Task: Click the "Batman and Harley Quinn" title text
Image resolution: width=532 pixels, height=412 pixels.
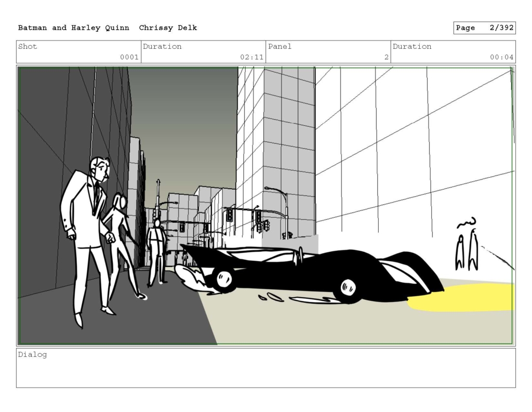Action: [x=74, y=28]
